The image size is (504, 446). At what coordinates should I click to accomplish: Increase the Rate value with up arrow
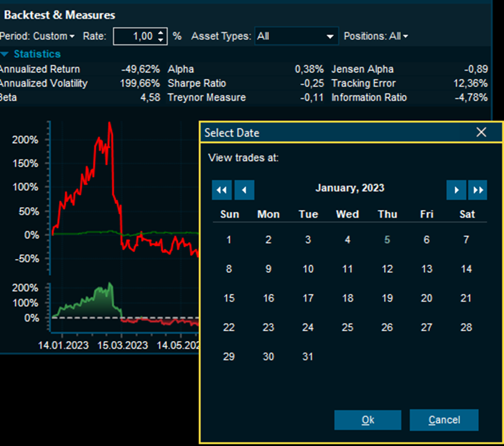160,33
